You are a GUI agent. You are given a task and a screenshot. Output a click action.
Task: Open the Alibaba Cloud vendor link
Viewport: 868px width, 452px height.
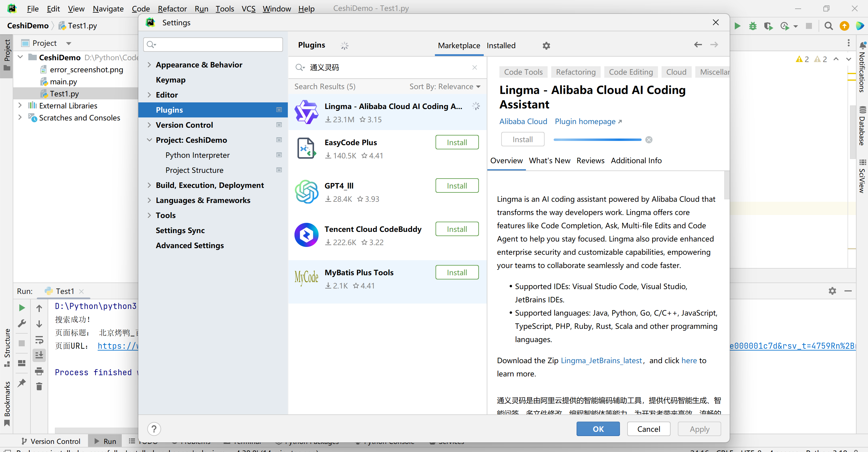(x=523, y=121)
